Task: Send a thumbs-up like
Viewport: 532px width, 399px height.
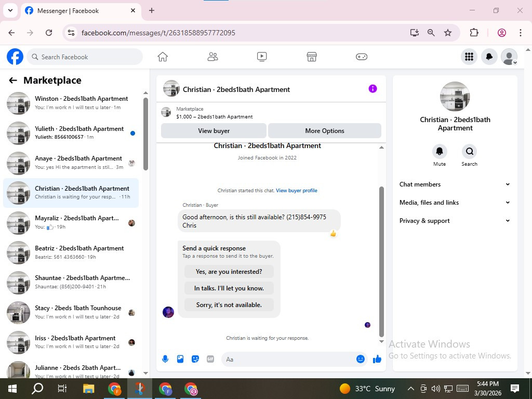Action: point(377,359)
